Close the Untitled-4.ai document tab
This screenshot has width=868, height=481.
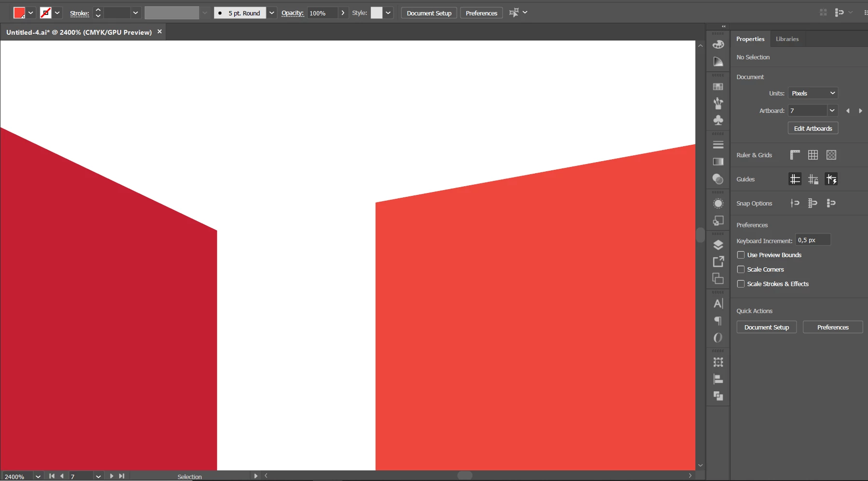[x=160, y=31]
